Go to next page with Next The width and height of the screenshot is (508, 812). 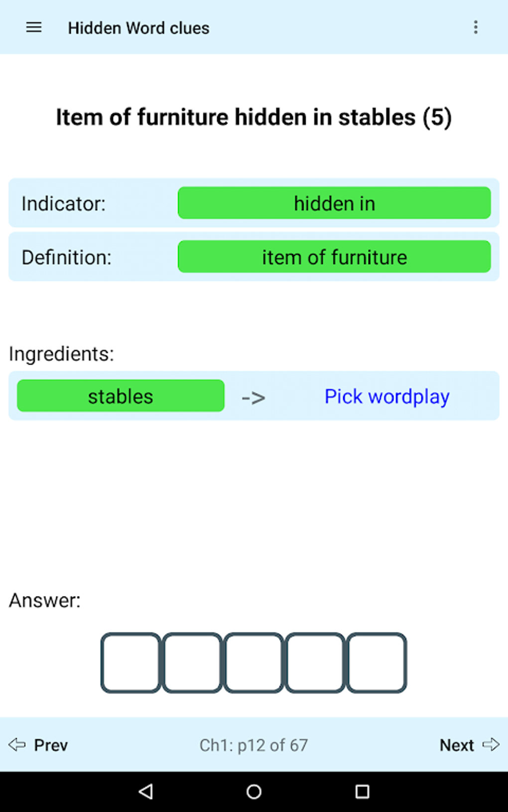click(x=456, y=745)
